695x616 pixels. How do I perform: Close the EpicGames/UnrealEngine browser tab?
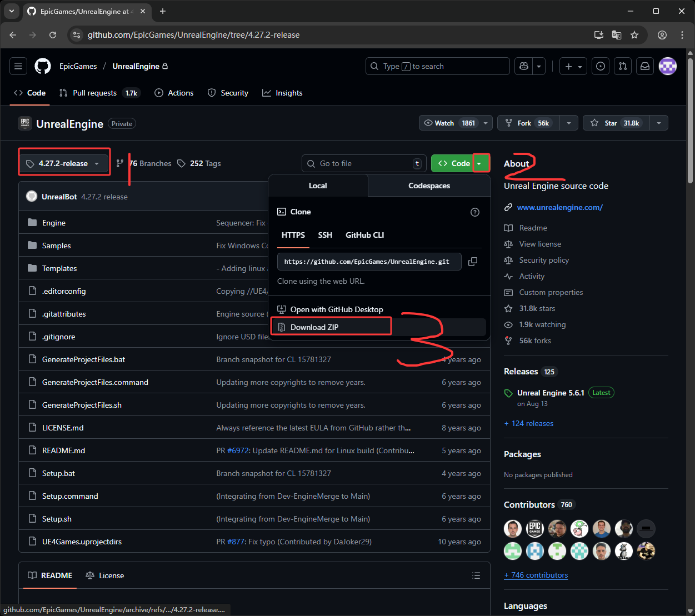click(x=143, y=11)
